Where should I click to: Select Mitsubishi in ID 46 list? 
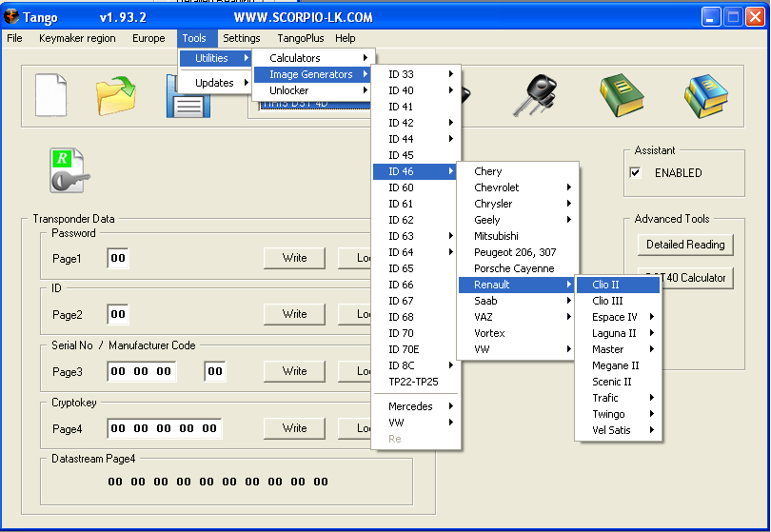(x=517, y=236)
